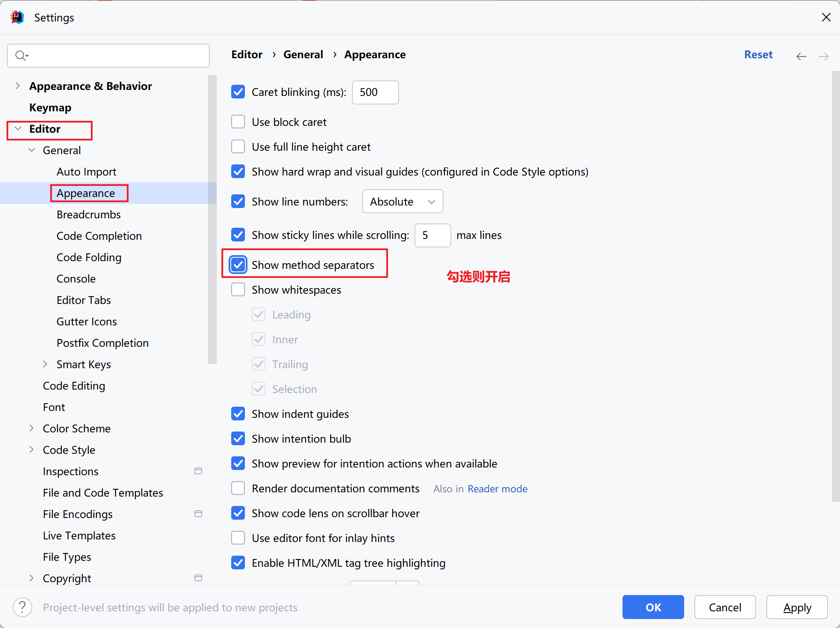Click the forward navigation arrow icon
Screen dimensions: 840x628
click(x=823, y=56)
